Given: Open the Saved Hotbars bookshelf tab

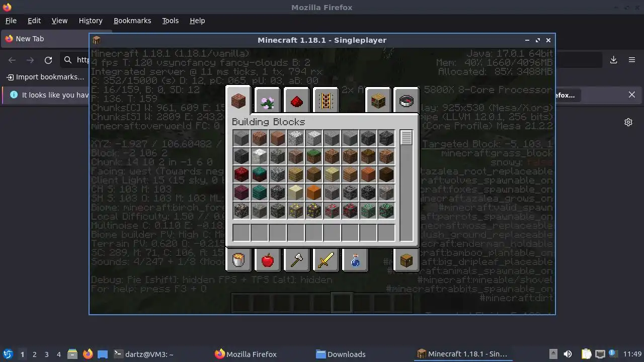Looking at the screenshot, I should pos(378,101).
